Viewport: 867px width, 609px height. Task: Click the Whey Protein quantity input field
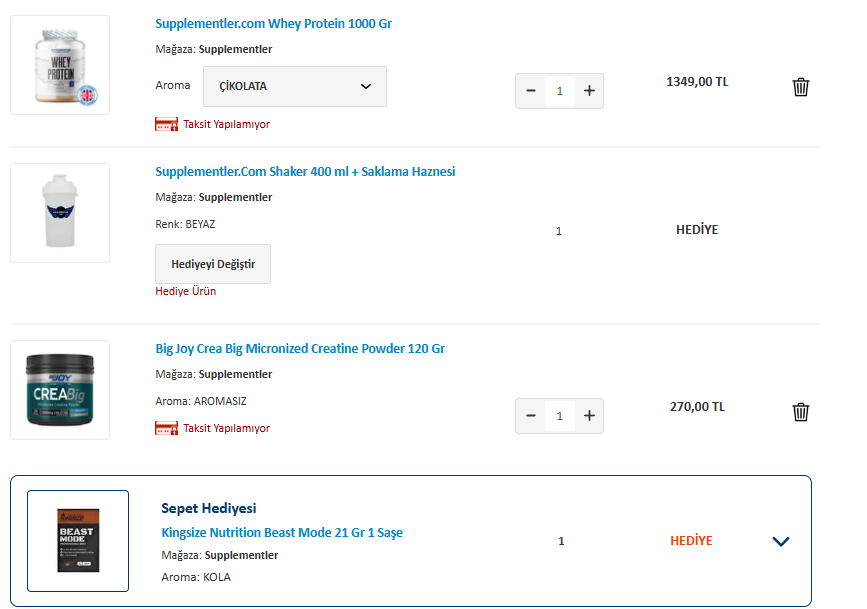[560, 91]
